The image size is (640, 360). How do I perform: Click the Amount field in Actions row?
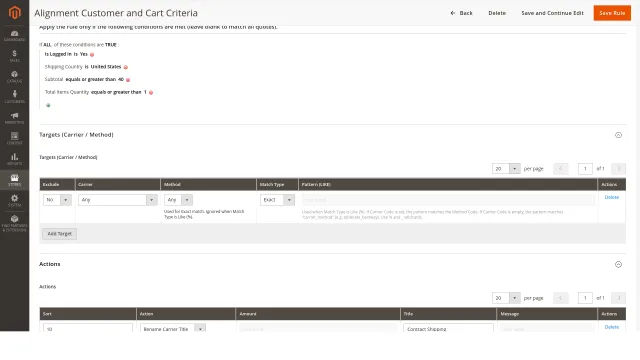pyautogui.click(x=318, y=329)
